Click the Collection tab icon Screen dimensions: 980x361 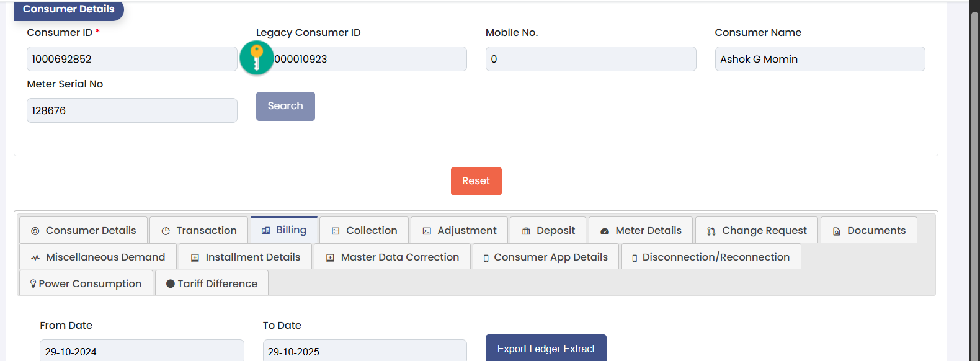pyautogui.click(x=336, y=231)
